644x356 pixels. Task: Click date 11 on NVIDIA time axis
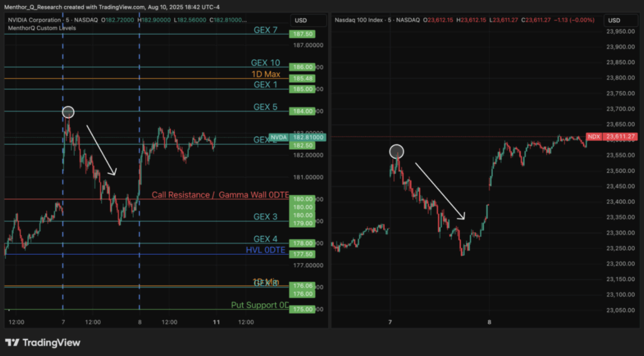point(216,322)
